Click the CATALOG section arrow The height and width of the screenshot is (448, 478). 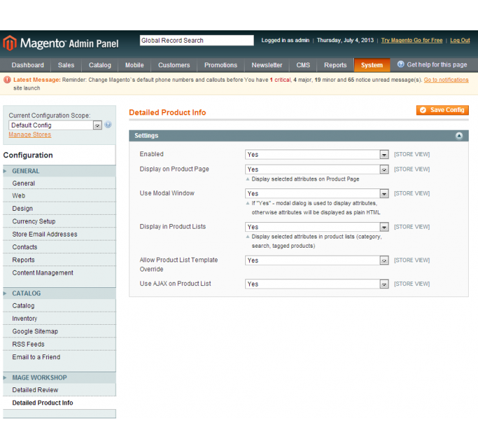pos(5,294)
